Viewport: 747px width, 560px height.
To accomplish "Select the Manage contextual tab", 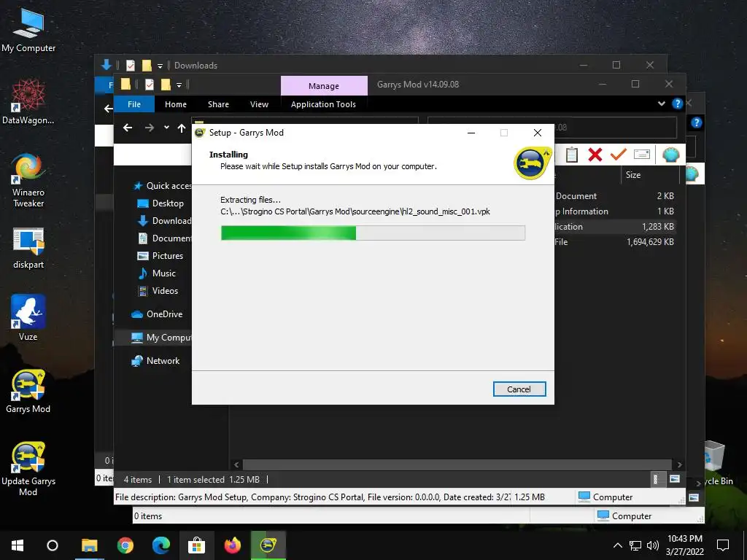I will (x=324, y=86).
